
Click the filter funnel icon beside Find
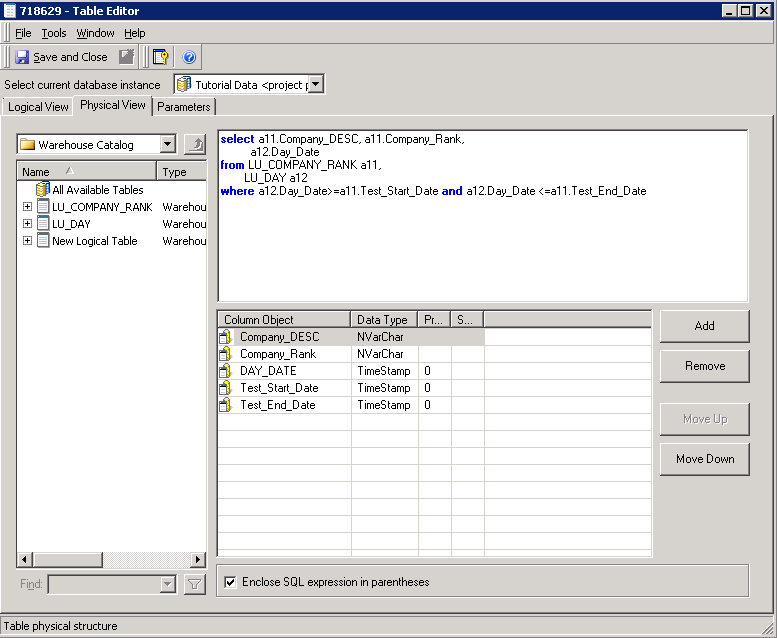195,585
